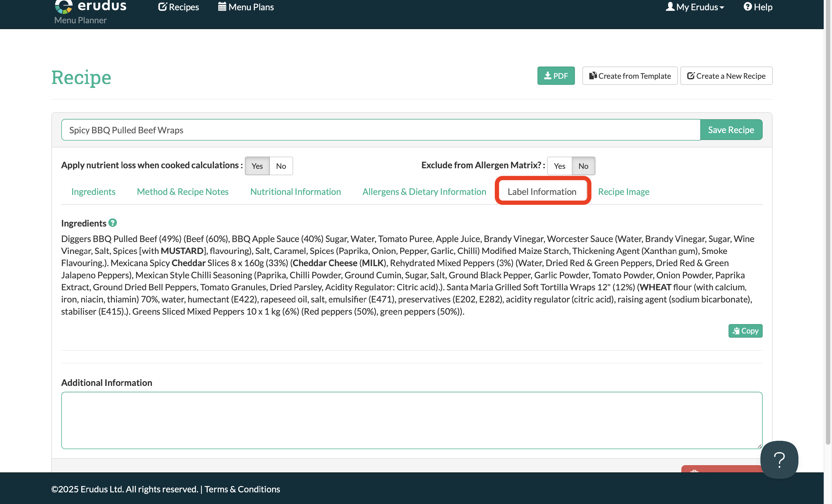
Task: Copy the ingredients label text
Action: click(x=745, y=331)
